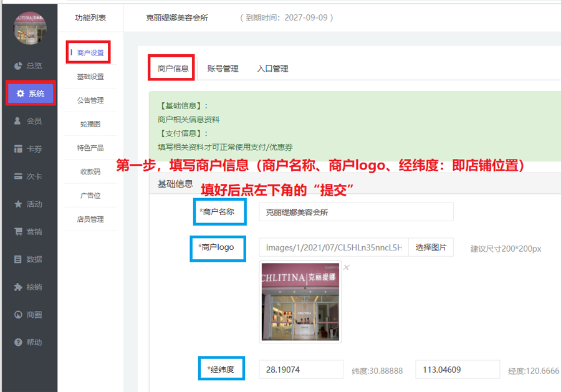The width and height of the screenshot is (561, 392).
Task: Click the 基础信息 section heading
Action: click(x=175, y=184)
